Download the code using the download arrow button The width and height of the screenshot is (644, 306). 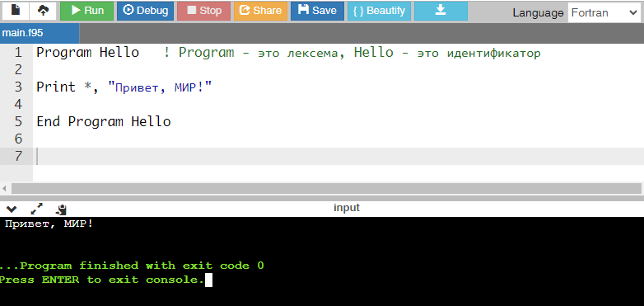point(441,11)
